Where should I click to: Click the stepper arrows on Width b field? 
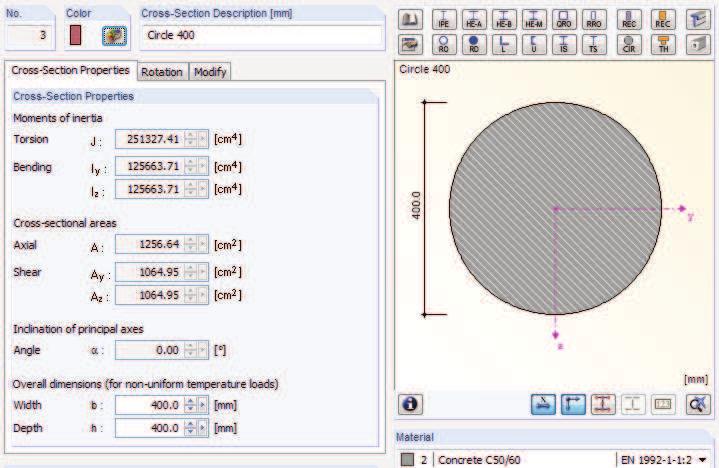[x=190, y=405]
